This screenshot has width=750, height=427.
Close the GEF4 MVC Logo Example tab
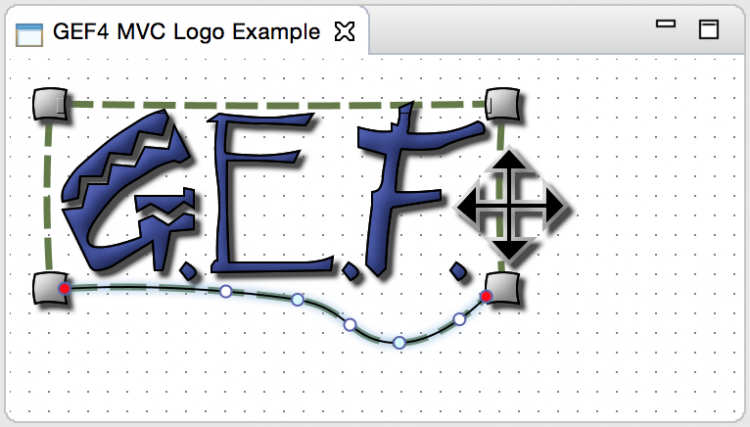click(344, 32)
